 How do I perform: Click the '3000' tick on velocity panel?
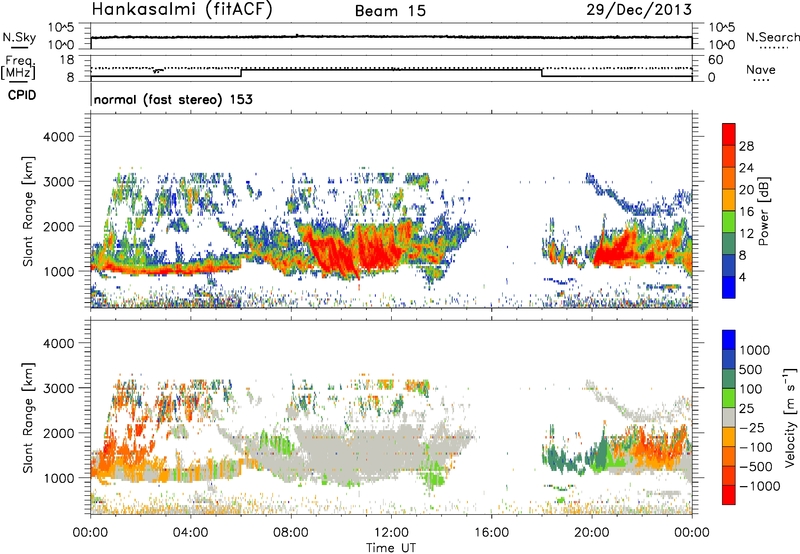(59, 388)
